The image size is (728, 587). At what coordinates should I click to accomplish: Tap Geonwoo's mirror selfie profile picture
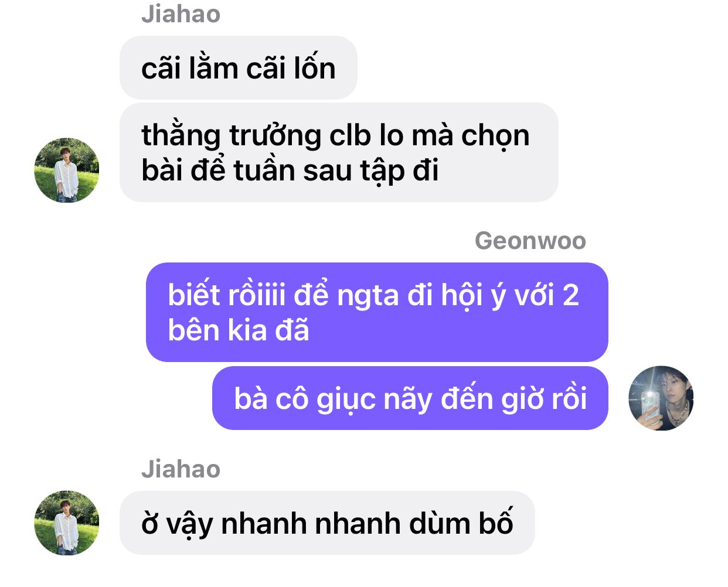click(x=661, y=398)
